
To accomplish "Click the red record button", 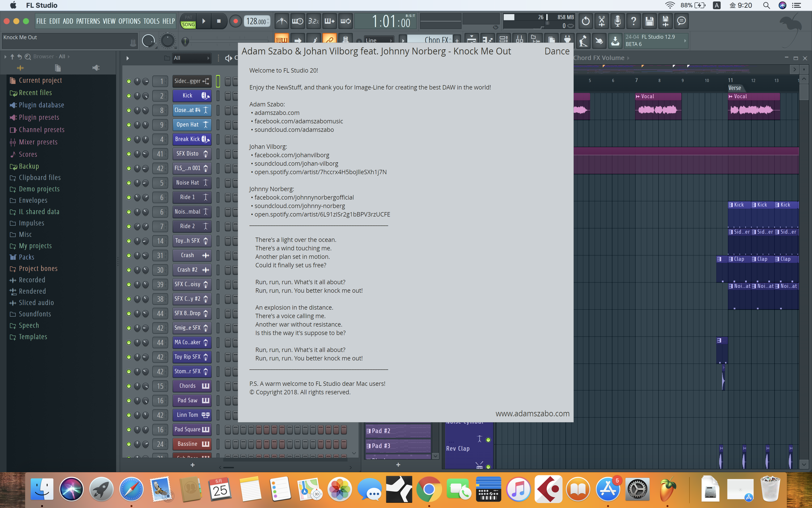I will (235, 21).
